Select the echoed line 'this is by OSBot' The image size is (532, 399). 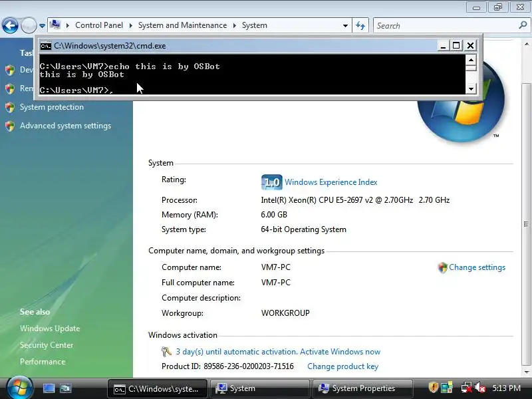tap(82, 74)
